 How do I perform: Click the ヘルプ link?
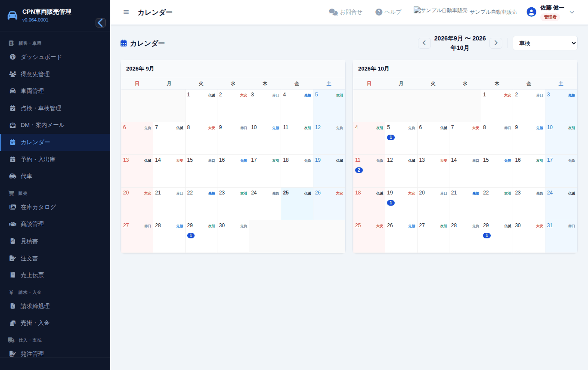388,12
